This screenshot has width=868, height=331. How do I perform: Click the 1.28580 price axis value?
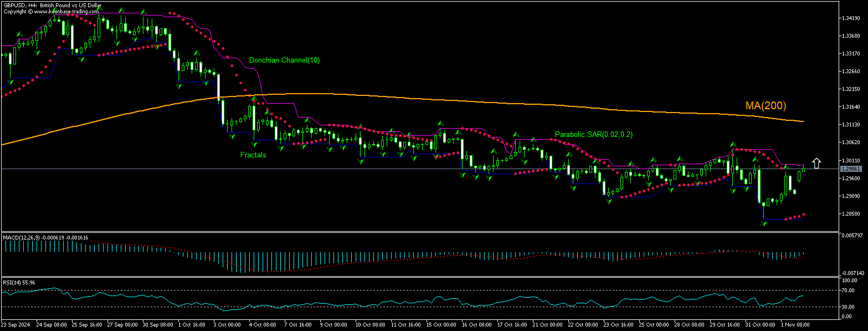850,214
